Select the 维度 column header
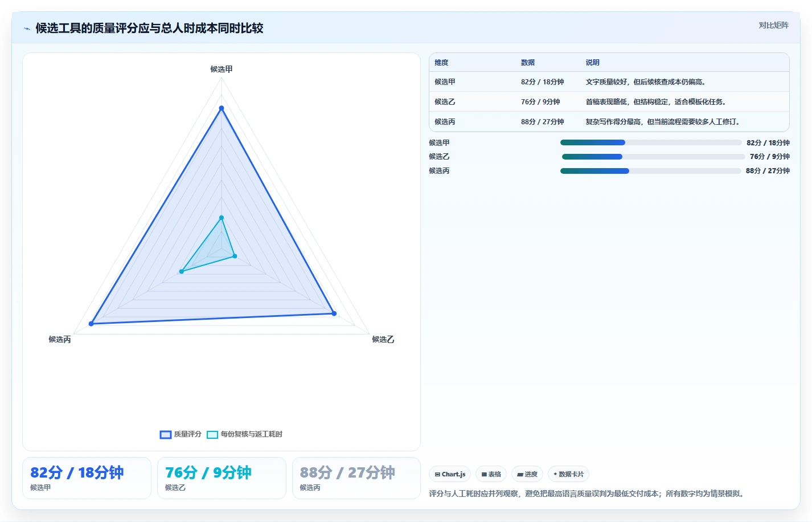Viewport: 812px width, 522px height. [441, 63]
